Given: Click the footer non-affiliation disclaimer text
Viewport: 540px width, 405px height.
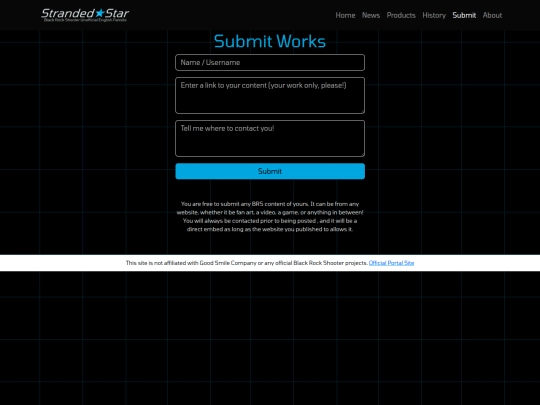Looking at the screenshot, I should point(247,263).
